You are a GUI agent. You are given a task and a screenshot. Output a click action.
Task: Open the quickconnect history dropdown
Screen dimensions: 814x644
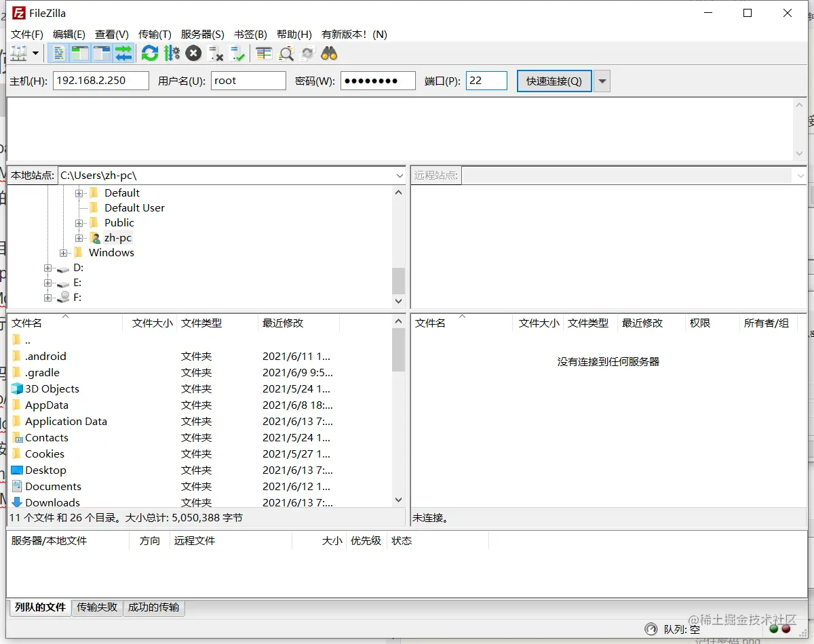point(602,80)
